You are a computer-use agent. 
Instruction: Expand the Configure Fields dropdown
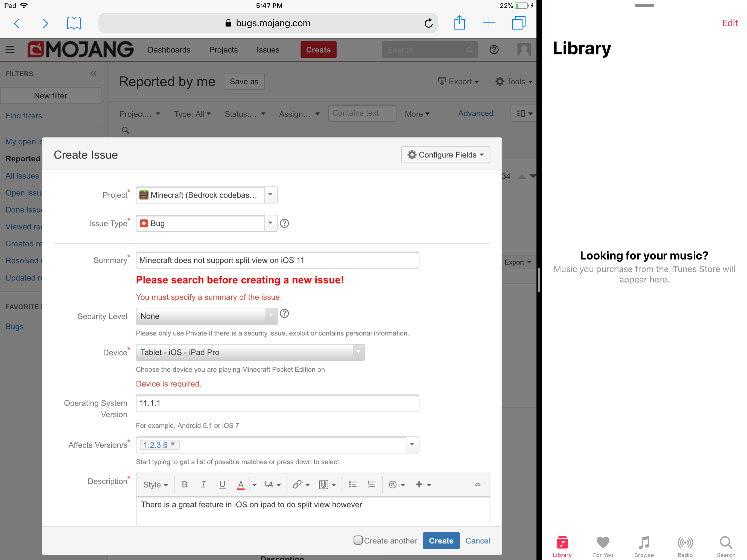pyautogui.click(x=445, y=155)
